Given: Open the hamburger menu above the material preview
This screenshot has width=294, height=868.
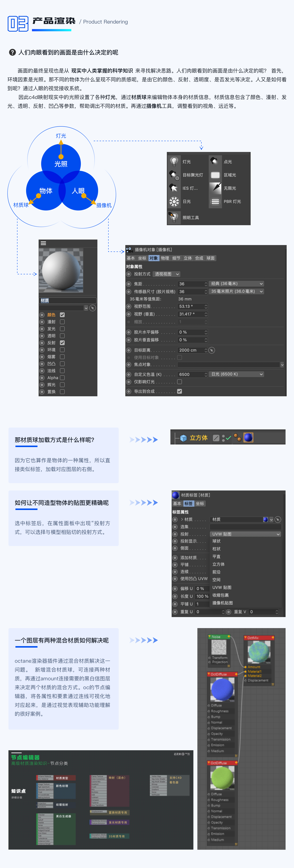Looking at the screenshot, I should tap(43, 243).
